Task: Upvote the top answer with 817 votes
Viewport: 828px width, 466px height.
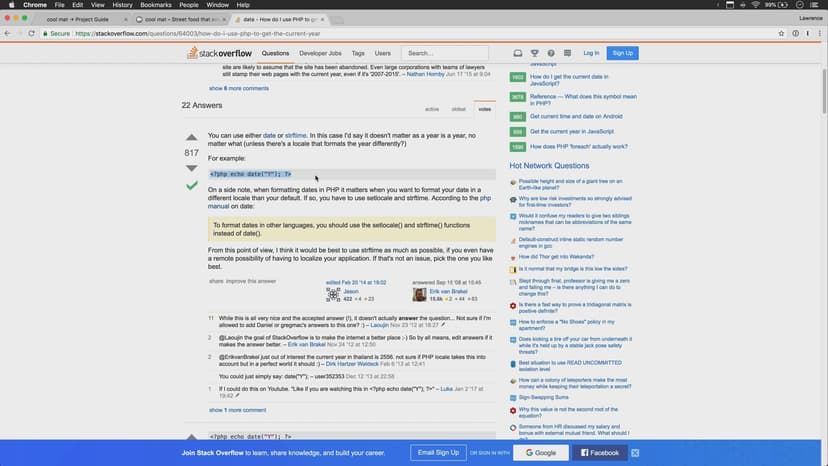Action: tap(191, 138)
